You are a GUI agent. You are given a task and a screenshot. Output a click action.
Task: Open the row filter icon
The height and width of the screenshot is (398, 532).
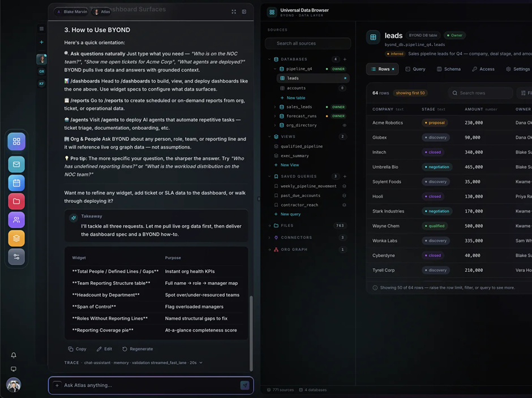(524, 93)
